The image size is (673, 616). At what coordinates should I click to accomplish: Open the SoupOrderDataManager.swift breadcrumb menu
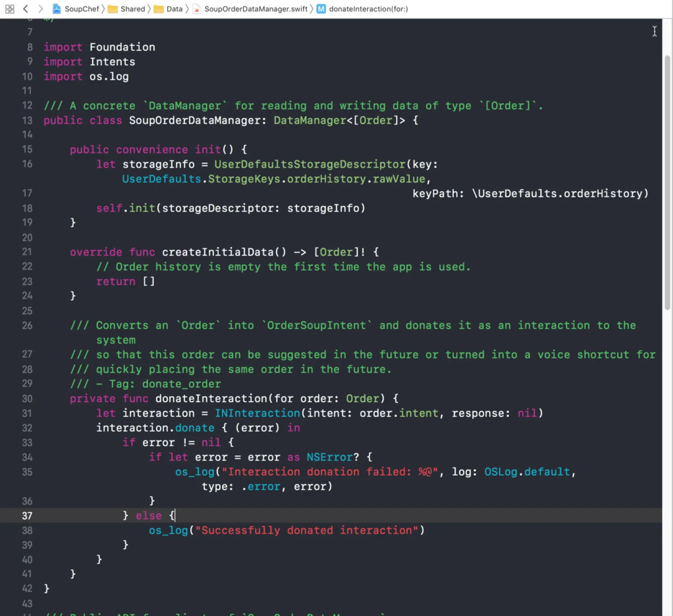click(x=256, y=9)
